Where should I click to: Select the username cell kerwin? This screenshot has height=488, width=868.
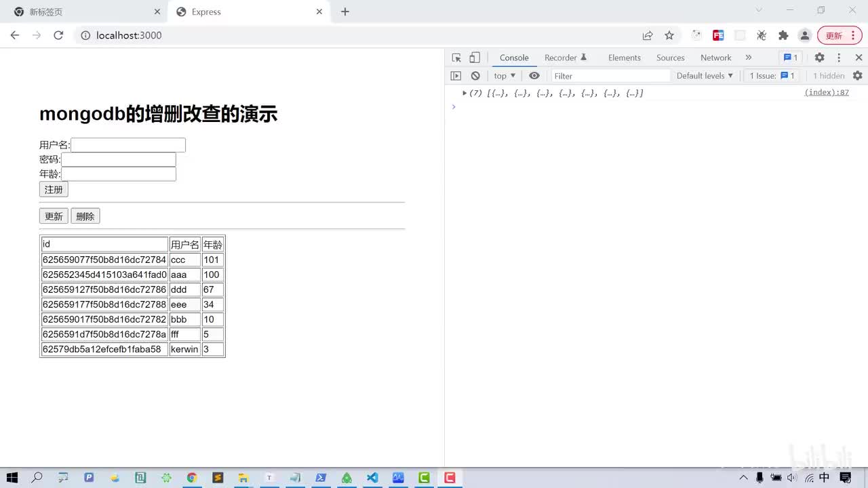(x=184, y=349)
